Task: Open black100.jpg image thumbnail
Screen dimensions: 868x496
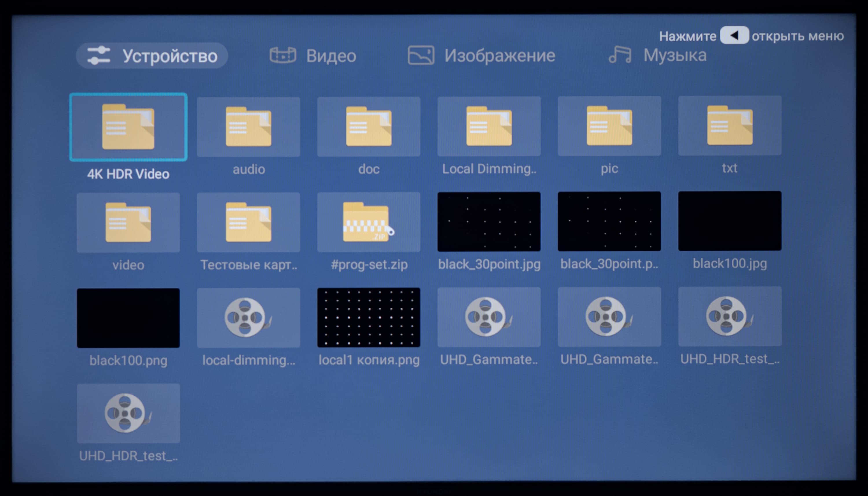Action: 730,221
